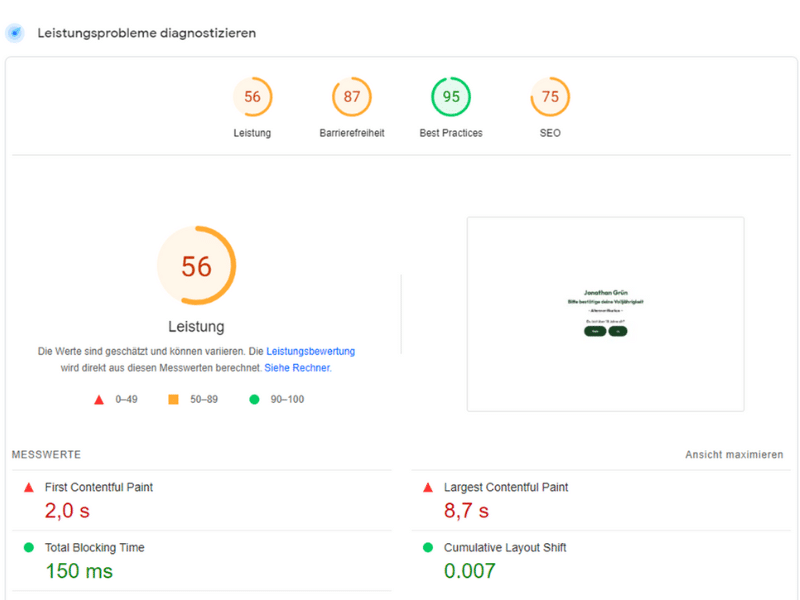Click the Barrierefreiheit label under gauge
The width and height of the screenshot is (800, 600).
coord(351,133)
